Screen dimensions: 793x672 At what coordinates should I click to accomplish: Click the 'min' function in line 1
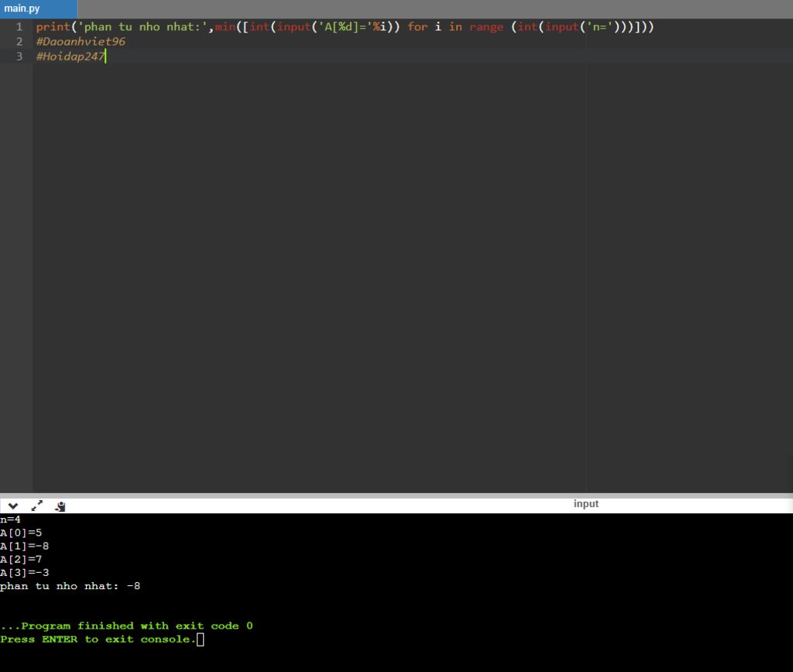coord(225,27)
